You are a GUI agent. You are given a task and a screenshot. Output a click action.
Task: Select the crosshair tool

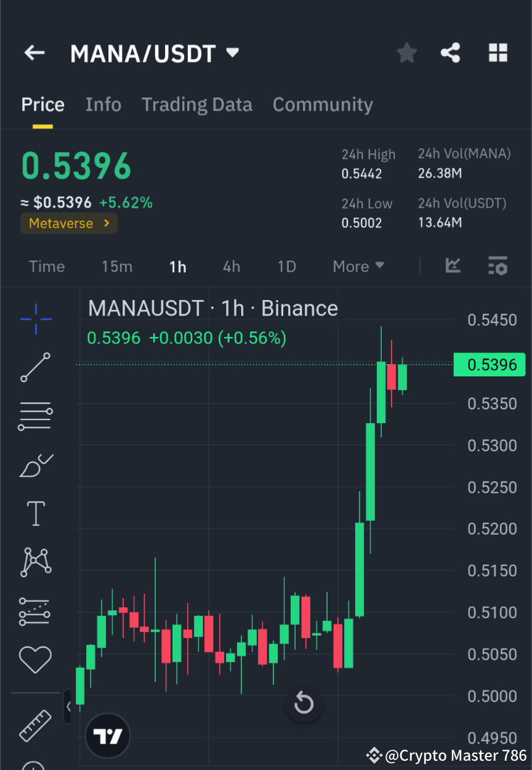(35, 319)
